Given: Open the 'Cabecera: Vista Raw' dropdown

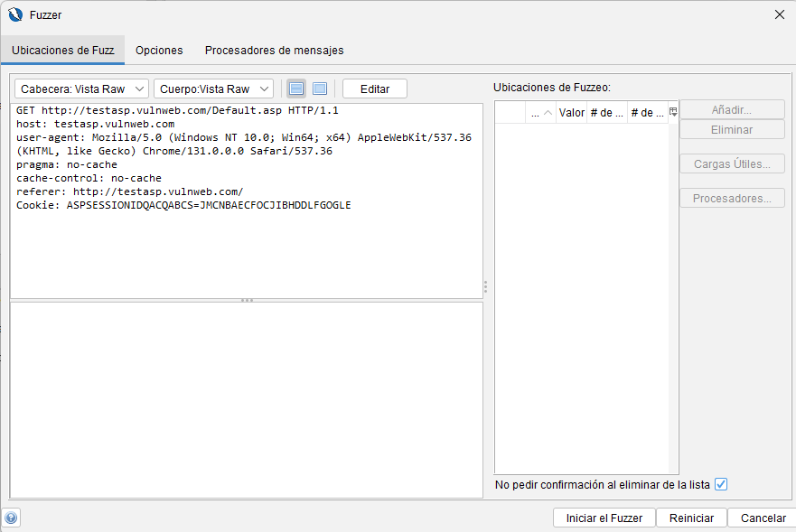Looking at the screenshot, I should (x=81, y=89).
